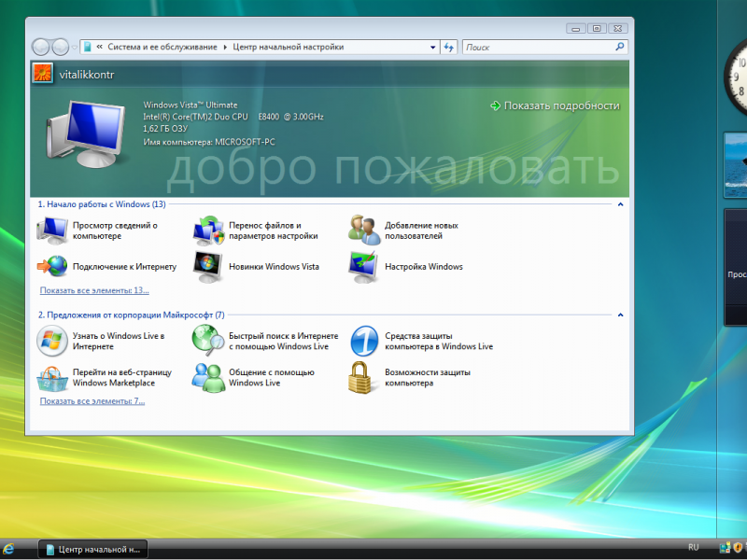Click the network icon in the system tray
This screenshot has height=560, width=747.
(726, 548)
